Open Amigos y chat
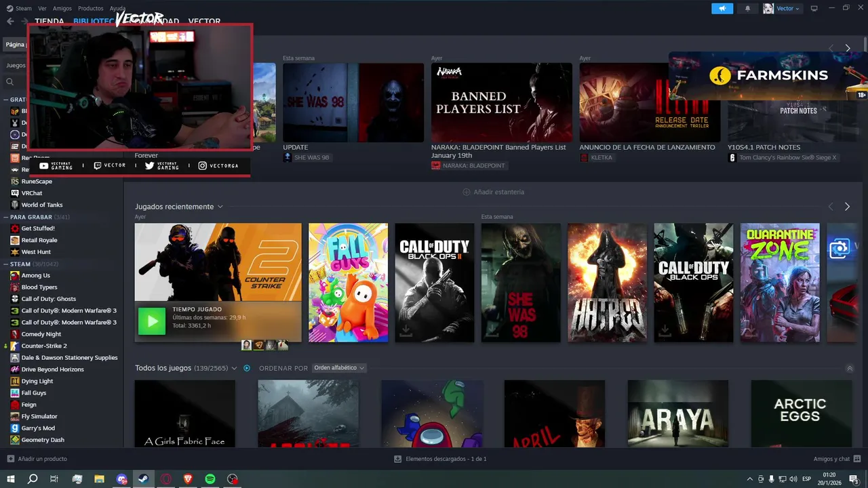Viewport: 868px width, 488px height. (836, 459)
